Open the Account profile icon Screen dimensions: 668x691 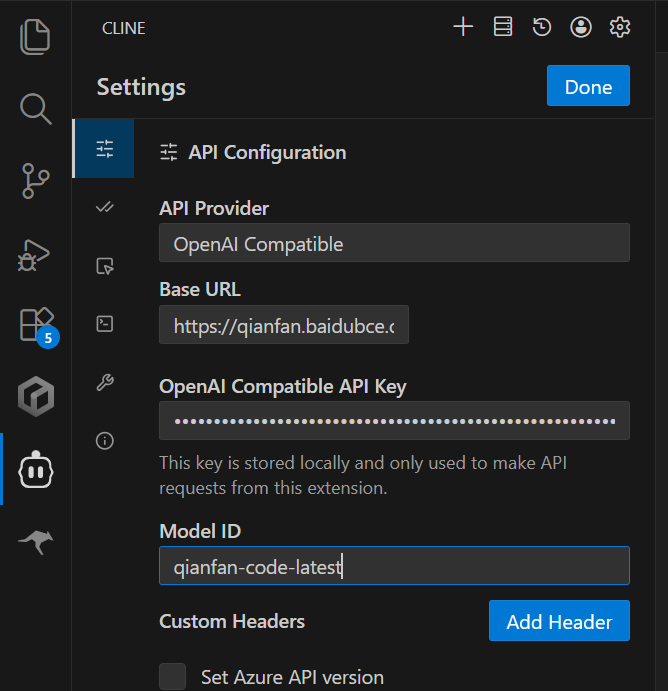[x=581, y=28]
